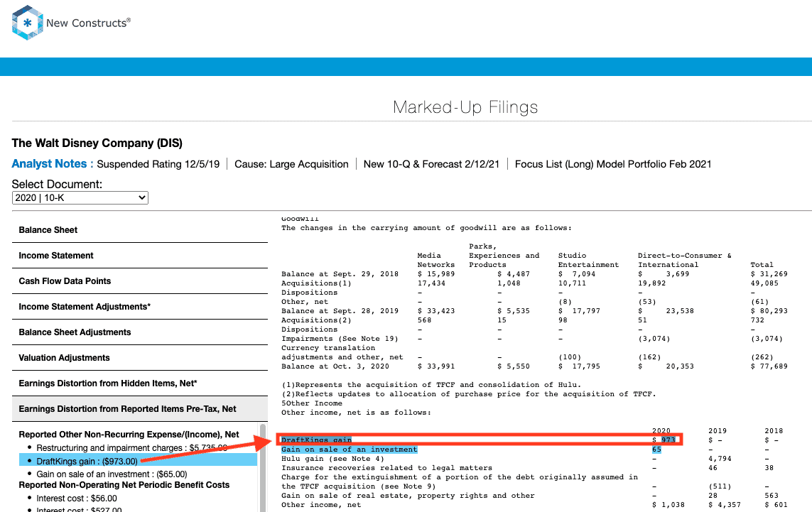Click the $ 601 other income total
Viewport: 812px width, 512px height.
pyautogui.click(x=776, y=505)
